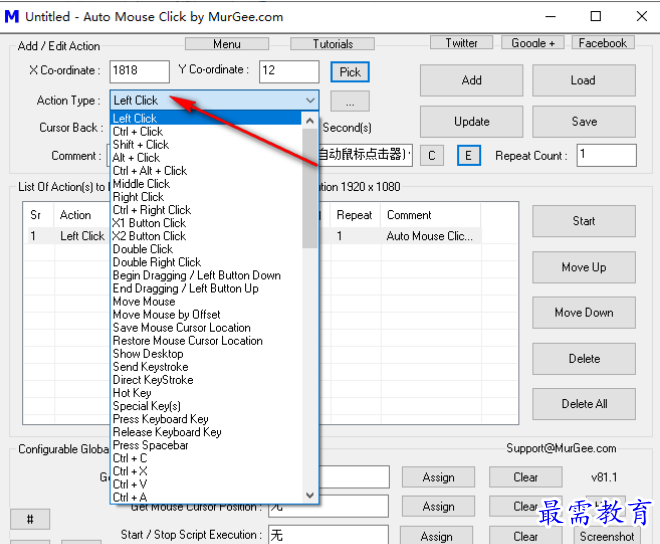Choose Begin Dragging / Left Button Down
The width and height of the screenshot is (660, 544).
coord(206,275)
